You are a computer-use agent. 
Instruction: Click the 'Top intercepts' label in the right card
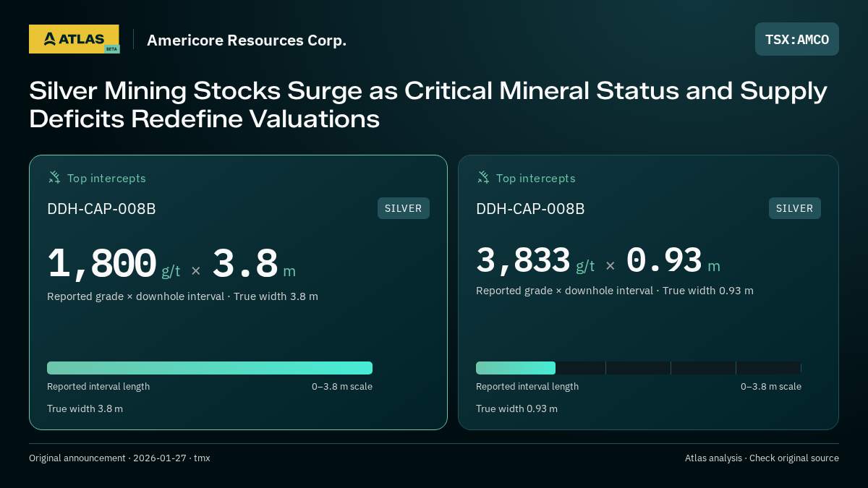tap(535, 178)
